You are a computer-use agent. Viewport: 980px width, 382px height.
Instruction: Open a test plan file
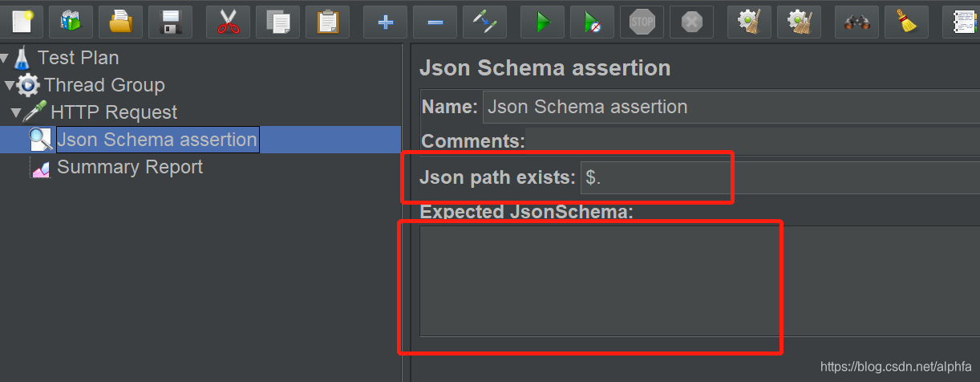[120, 22]
